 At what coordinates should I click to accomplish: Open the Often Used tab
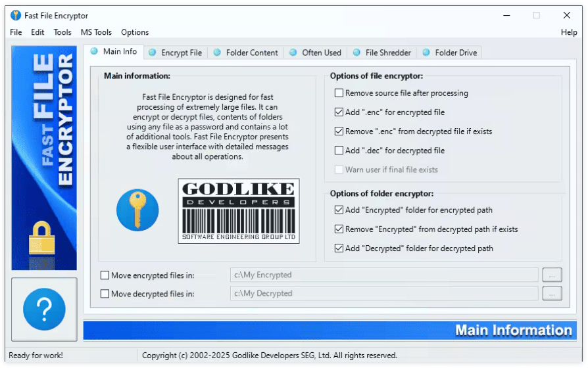[316, 53]
